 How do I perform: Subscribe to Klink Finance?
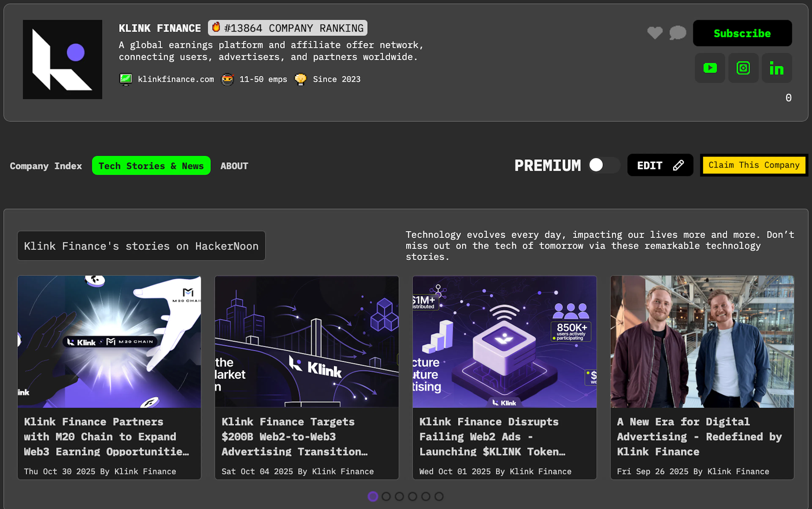coord(742,33)
